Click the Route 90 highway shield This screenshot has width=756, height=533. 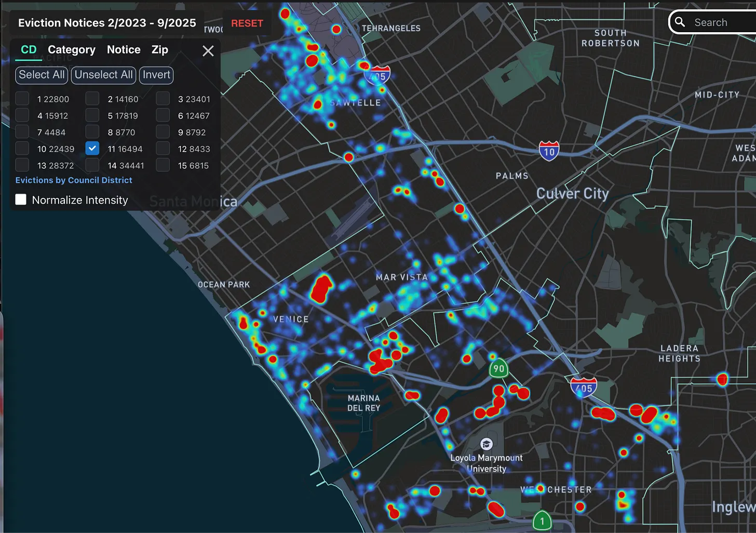(x=498, y=368)
